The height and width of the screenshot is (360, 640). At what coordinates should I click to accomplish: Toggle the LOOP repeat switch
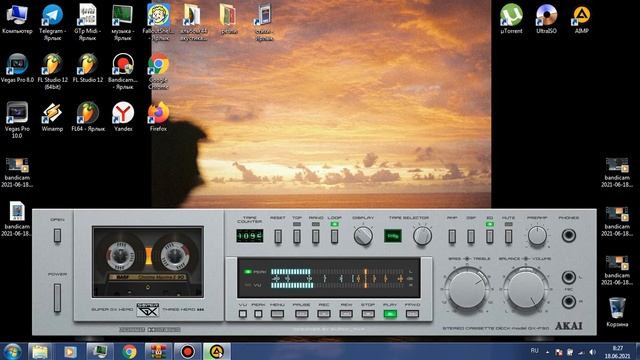pyautogui.click(x=334, y=236)
